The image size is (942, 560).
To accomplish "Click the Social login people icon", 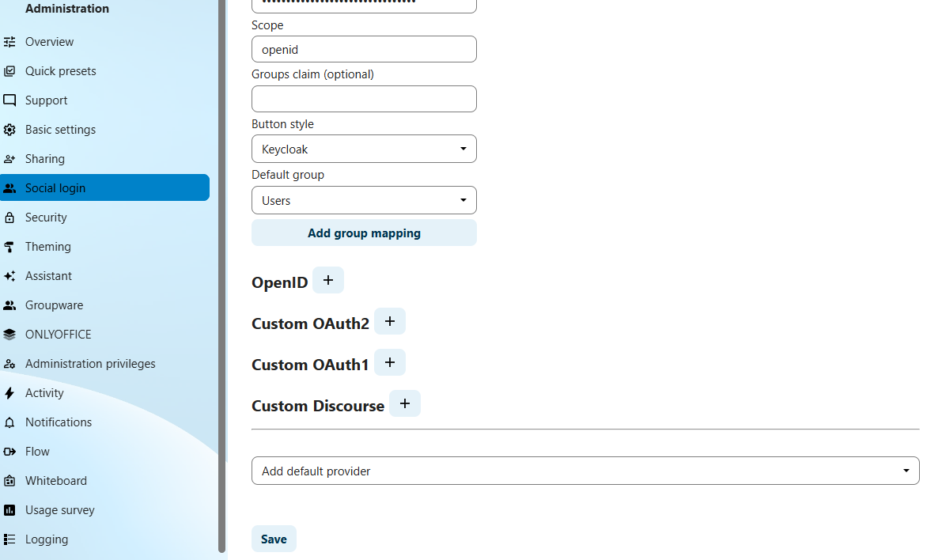I will pyautogui.click(x=9, y=188).
